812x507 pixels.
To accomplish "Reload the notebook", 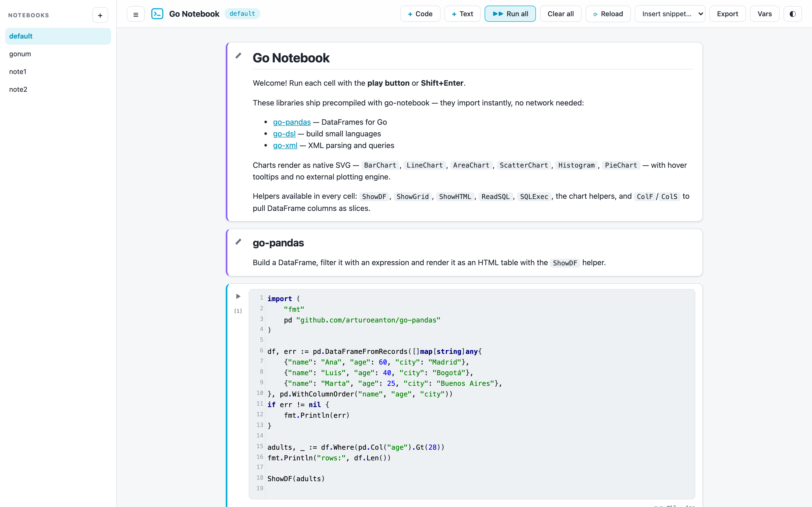I will (608, 14).
